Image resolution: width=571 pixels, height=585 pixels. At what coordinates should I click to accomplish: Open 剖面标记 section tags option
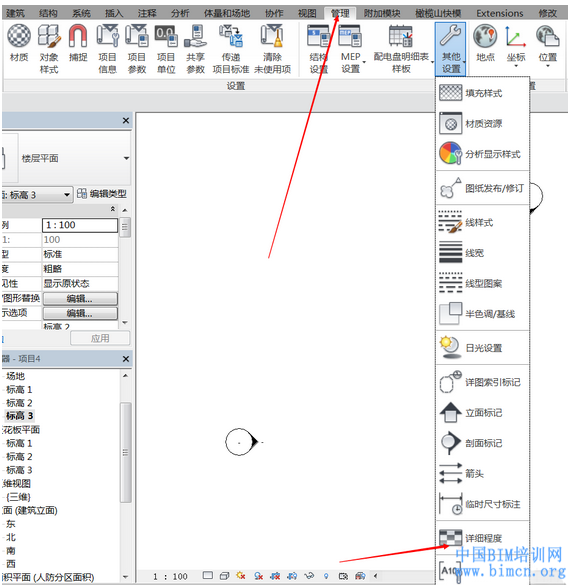click(x=483, y=443)
